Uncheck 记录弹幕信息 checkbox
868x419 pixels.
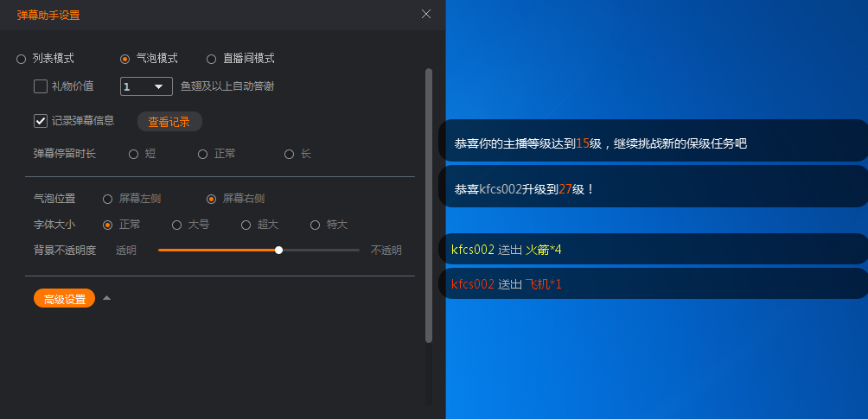pyautogui.click(x=41, y=121)
